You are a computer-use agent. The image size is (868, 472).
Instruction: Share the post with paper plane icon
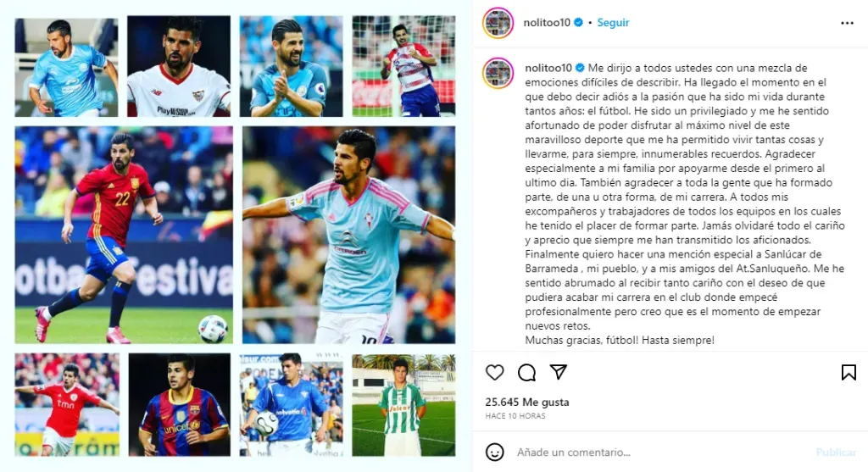point(559,372)
